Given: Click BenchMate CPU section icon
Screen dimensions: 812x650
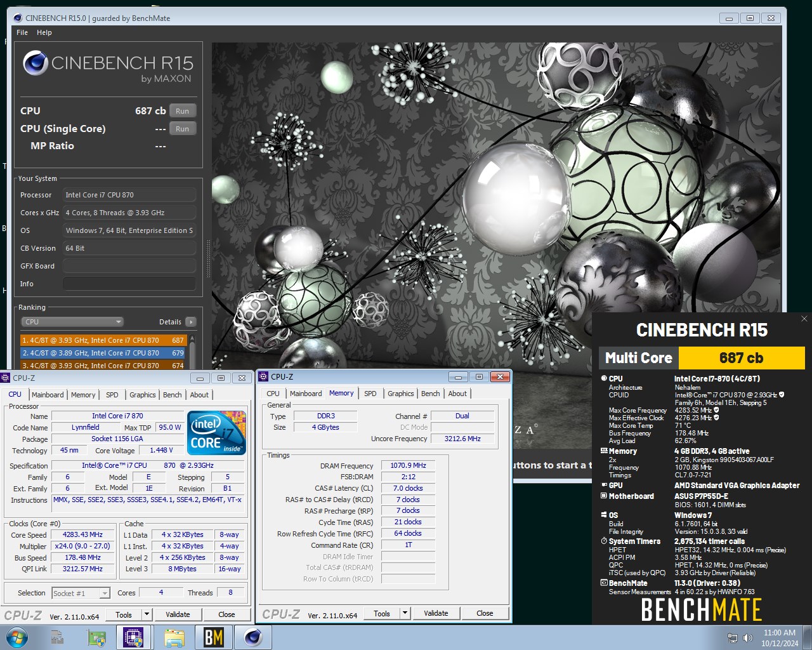Looking at the screenshot, I should tap(604, 378).
